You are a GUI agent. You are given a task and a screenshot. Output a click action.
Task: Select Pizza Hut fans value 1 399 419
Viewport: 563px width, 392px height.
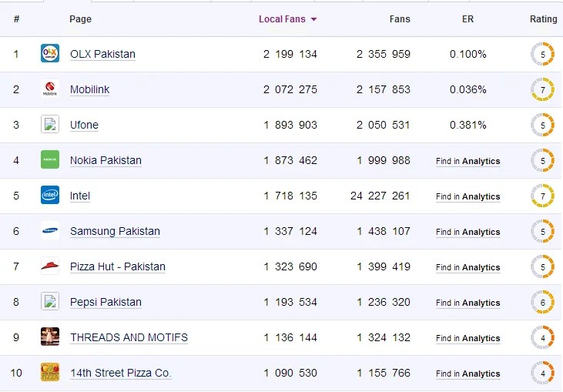pos(384,266)
